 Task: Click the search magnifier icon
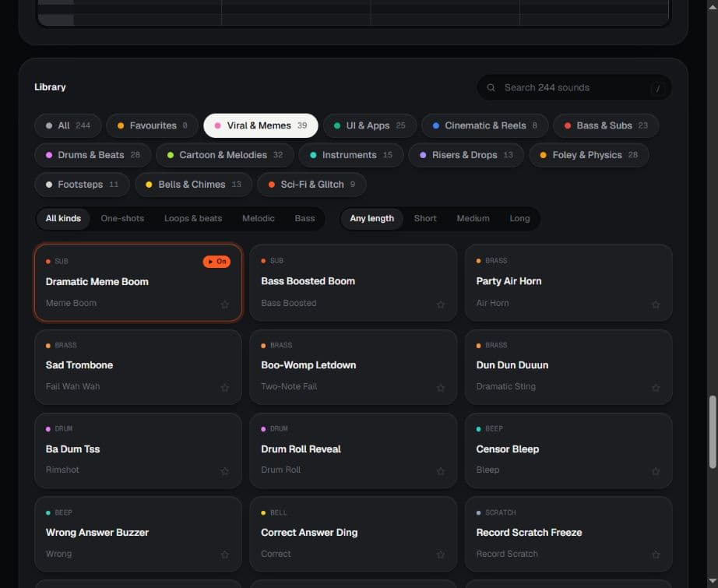point(491,87)
